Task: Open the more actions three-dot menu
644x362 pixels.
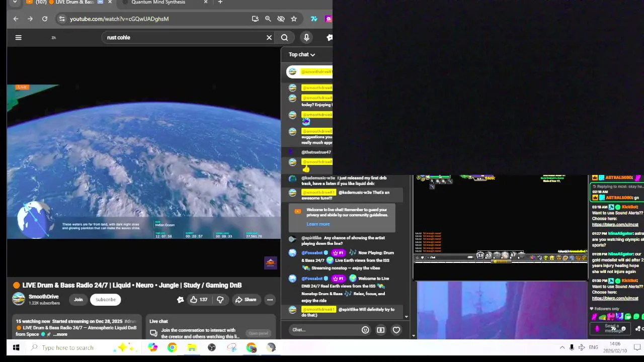Action: coord(270,300)
